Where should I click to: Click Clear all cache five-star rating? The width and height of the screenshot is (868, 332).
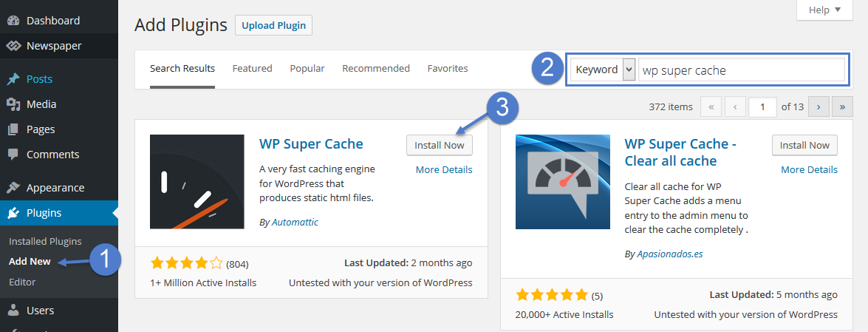click(552, 295)
